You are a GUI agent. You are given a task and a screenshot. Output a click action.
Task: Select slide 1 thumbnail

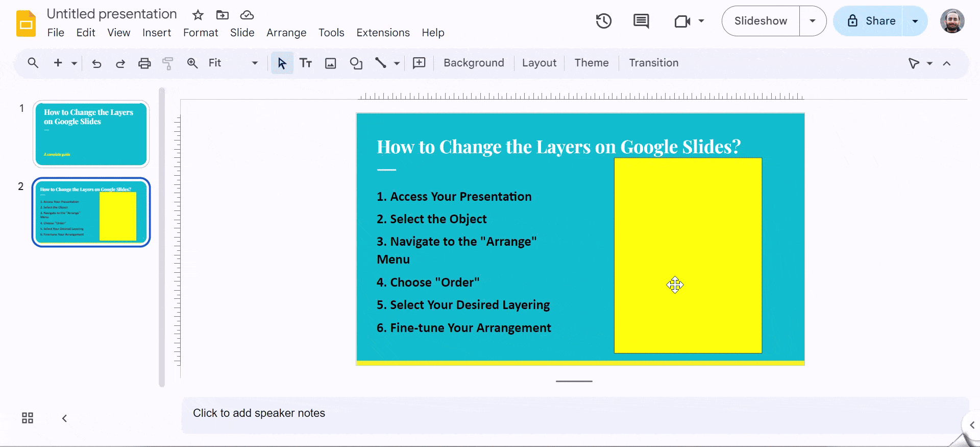91,134
